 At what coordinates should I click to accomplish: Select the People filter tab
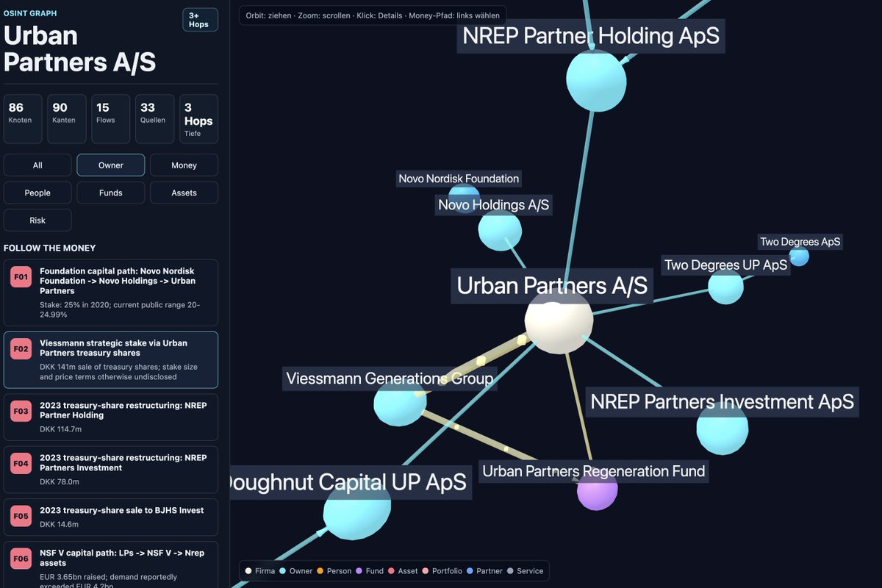[37, 193]
